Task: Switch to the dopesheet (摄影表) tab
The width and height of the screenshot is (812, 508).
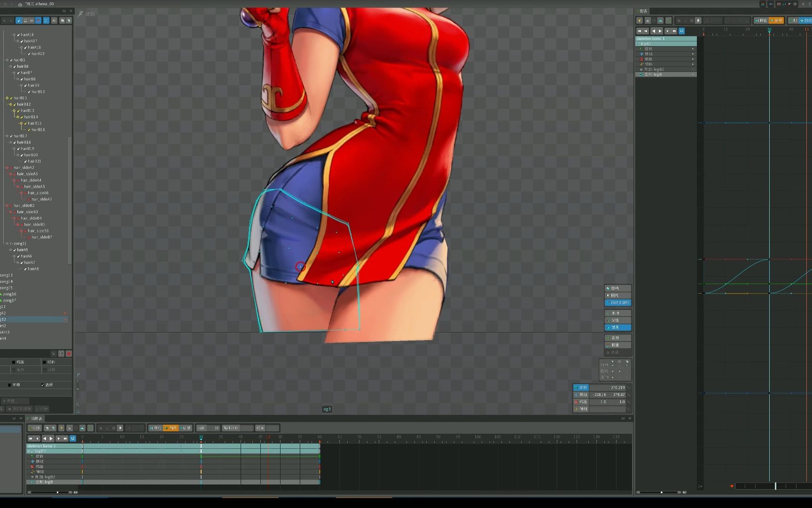Action: (36, 419)
